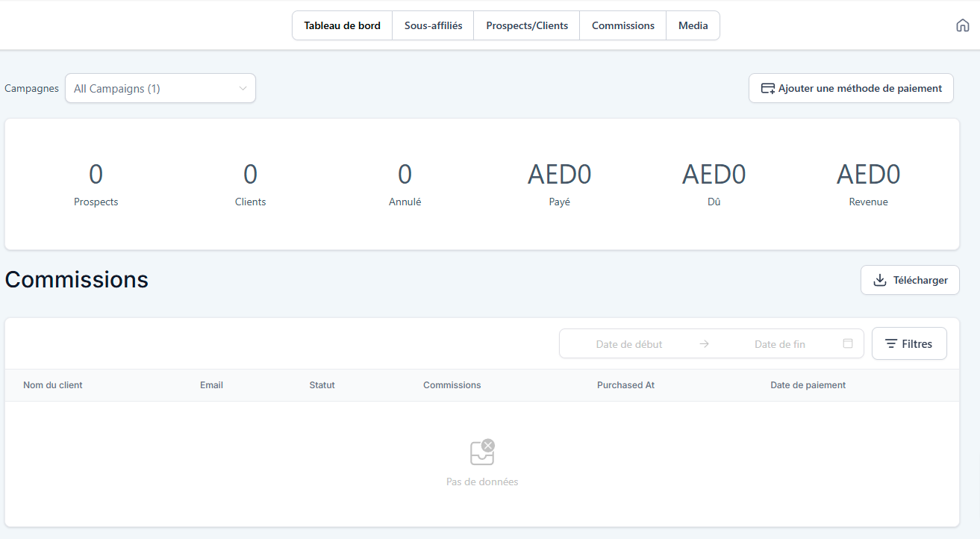This screenshot has height=539, width=980.
Task: Click the calendar icon in date range
Action: click(x=848, y=343)
